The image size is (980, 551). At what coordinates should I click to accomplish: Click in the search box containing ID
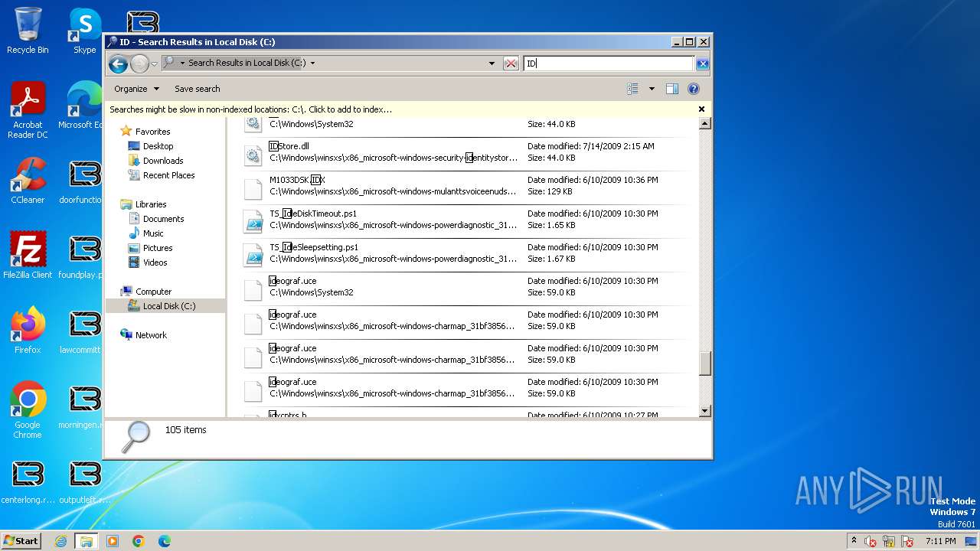[x=609, y=64]
